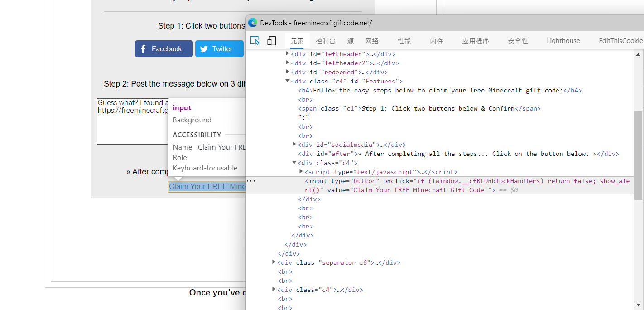Select the input type="button" element line

pos(440,185)
